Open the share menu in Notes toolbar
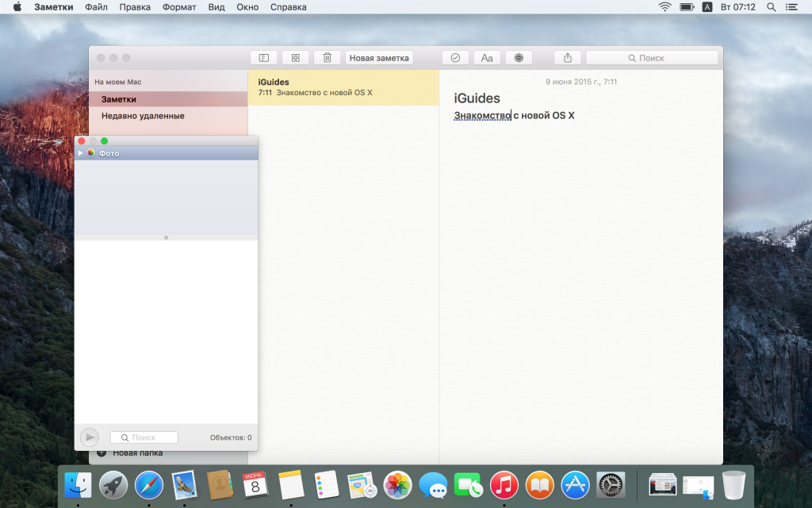 [568, 58]
